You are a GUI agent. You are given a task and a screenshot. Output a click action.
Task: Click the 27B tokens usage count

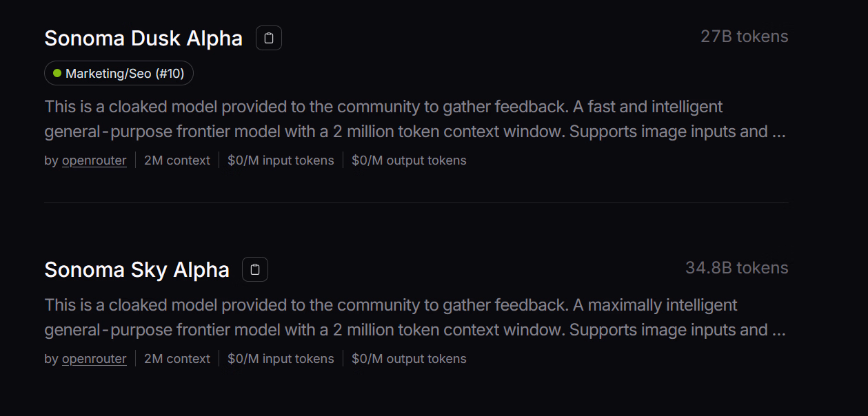pyautogui.click(x=744, y=37)
